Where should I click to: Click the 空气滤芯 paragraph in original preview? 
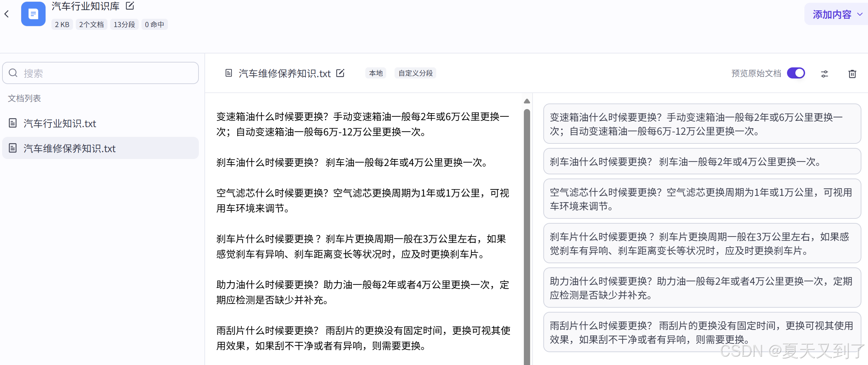pyautogui.click(x=363, y=200)
